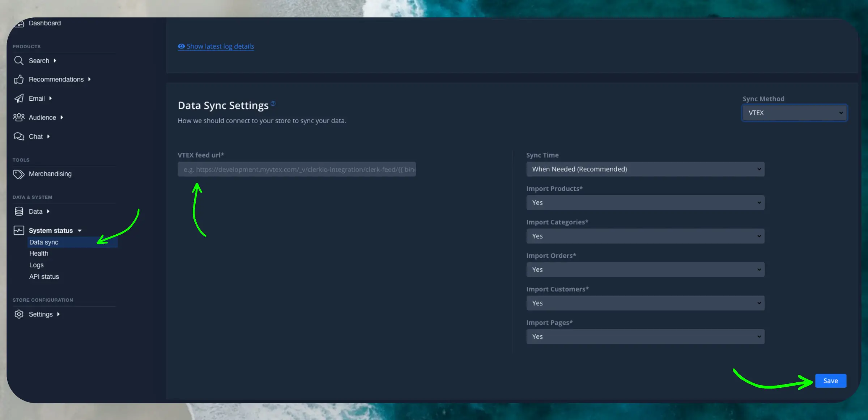Click inside the VTEX feed url field
The width and height of the screenshot is (868, 420).
pyautogui.click(x=297, y=169)
